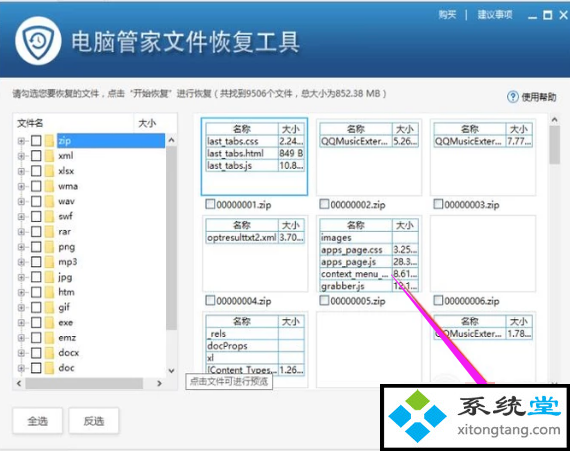
Task: Click the shield clock app logo
Action: click(x=38, y=41)
